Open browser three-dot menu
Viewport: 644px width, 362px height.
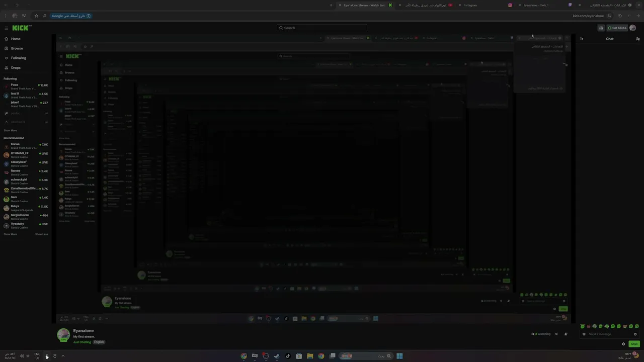point(6,16)
